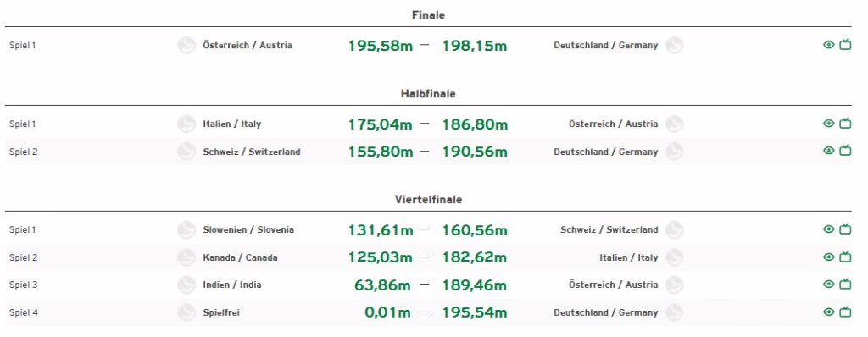Click eye icon for Indien vs Österreich match
This screenshot has width=868, height=337.
click(x=829, y=285)
